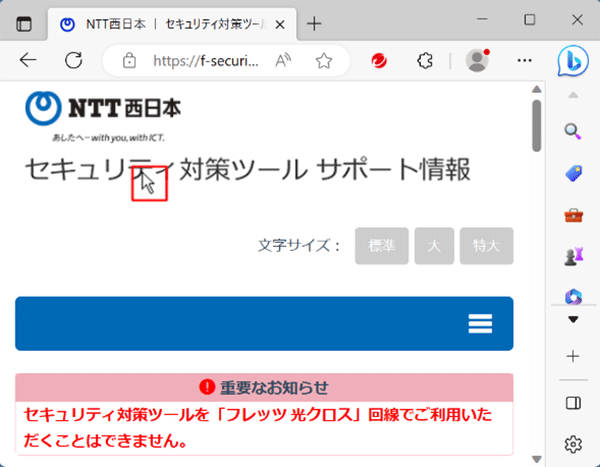Open the Shopping tag sidebar icon

(x=573, y=173)
